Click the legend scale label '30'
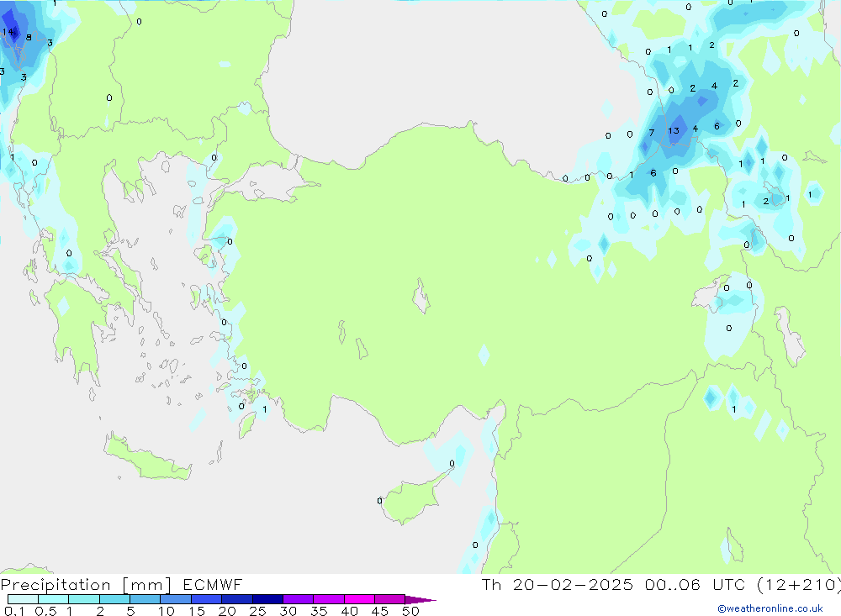 (288, 611)
